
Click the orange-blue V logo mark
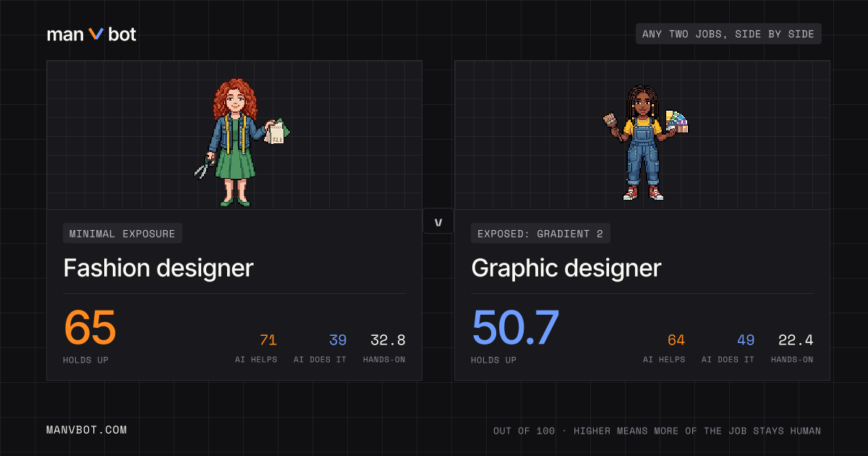pyautogui.click(x=96, y=34)
